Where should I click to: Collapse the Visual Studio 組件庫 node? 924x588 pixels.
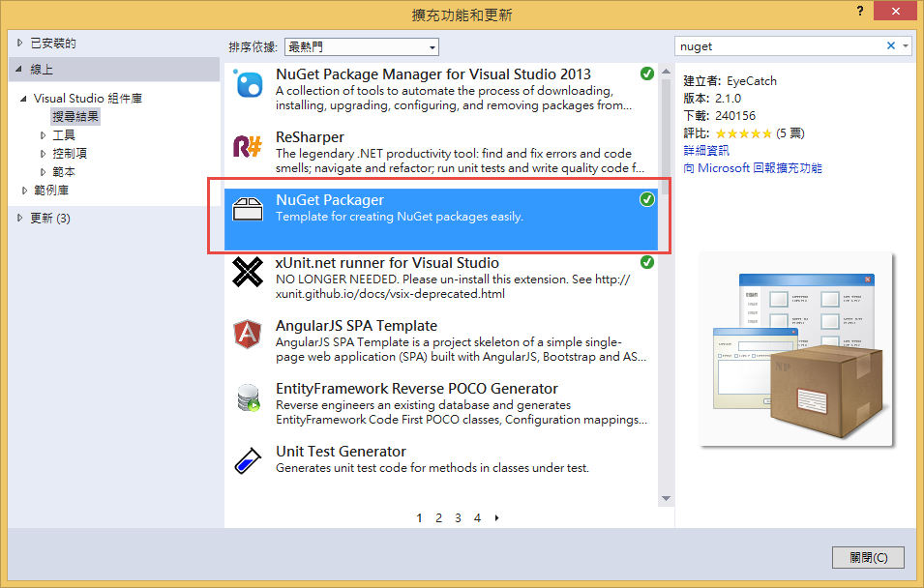point(23,99)
